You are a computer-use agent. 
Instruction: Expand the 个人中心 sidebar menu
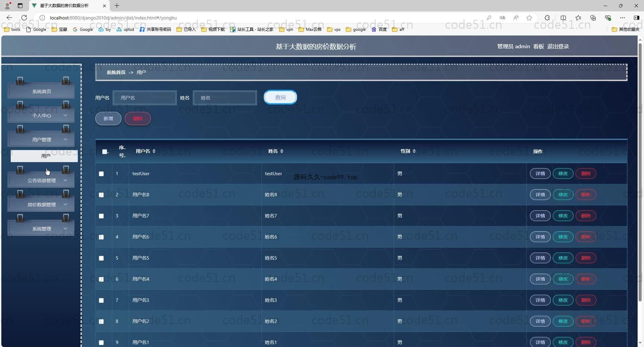(x=41, y=115)
